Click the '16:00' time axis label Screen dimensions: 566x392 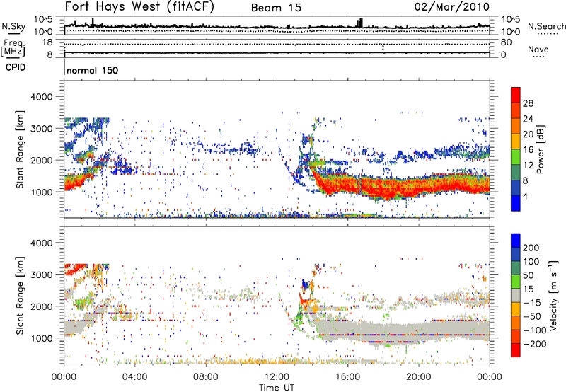[347, 377]
